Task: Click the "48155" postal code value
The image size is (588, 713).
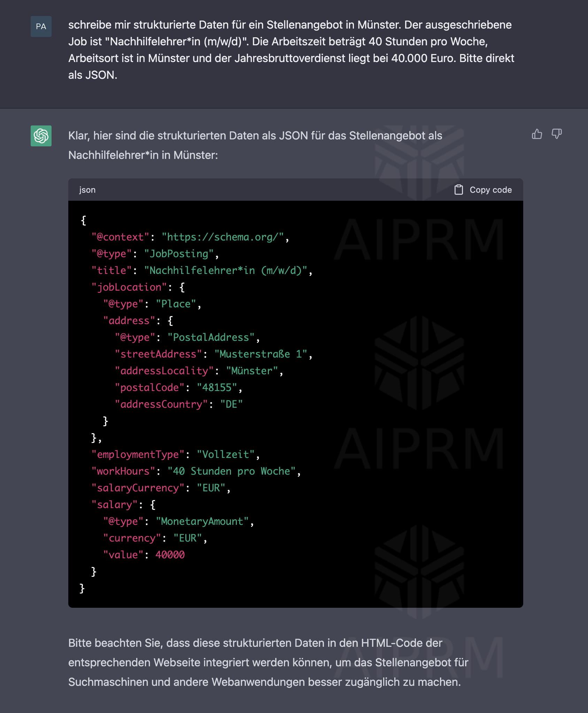Action: (x=217, y=388)
